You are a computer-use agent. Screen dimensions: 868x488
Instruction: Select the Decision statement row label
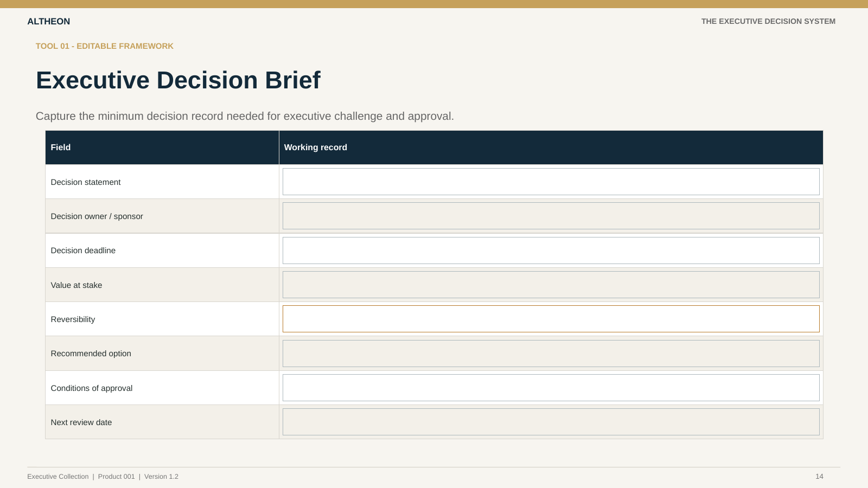click(x=86, y=182)
